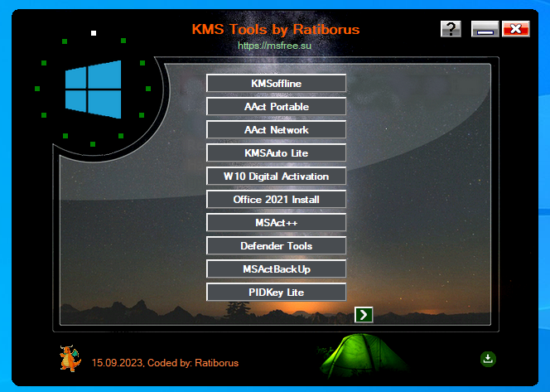Open Office 2021 Install
The image size is (550, 392).
pyautogui.click(x=276, y=200)
